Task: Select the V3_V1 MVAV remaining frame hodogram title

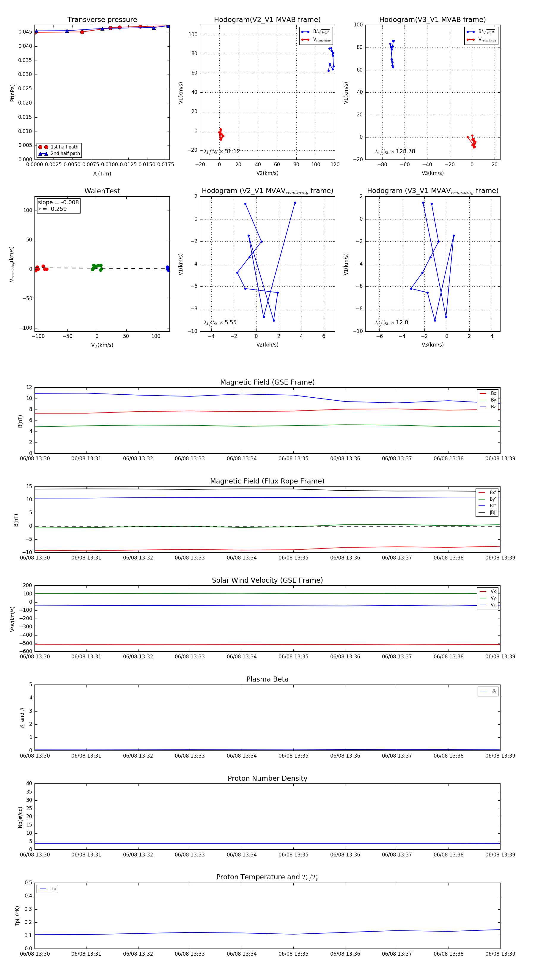Action: (432, 191)
